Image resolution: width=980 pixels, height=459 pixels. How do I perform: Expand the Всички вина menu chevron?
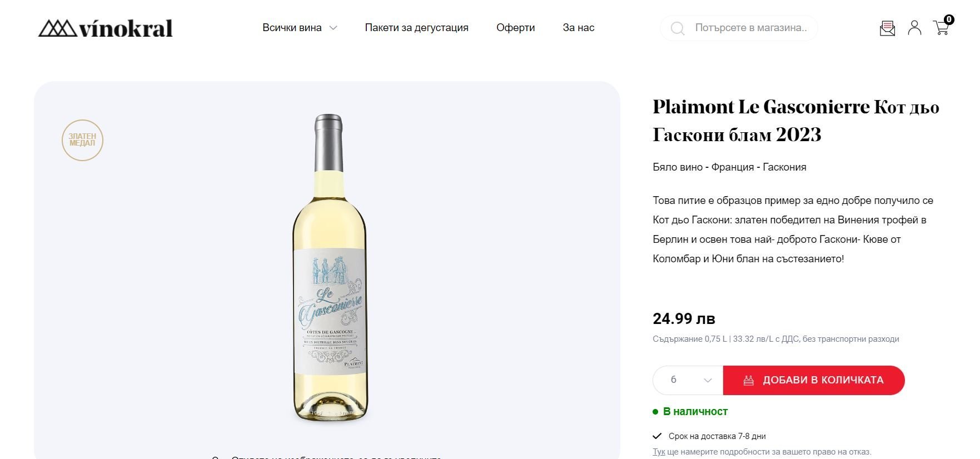(334, 28)
